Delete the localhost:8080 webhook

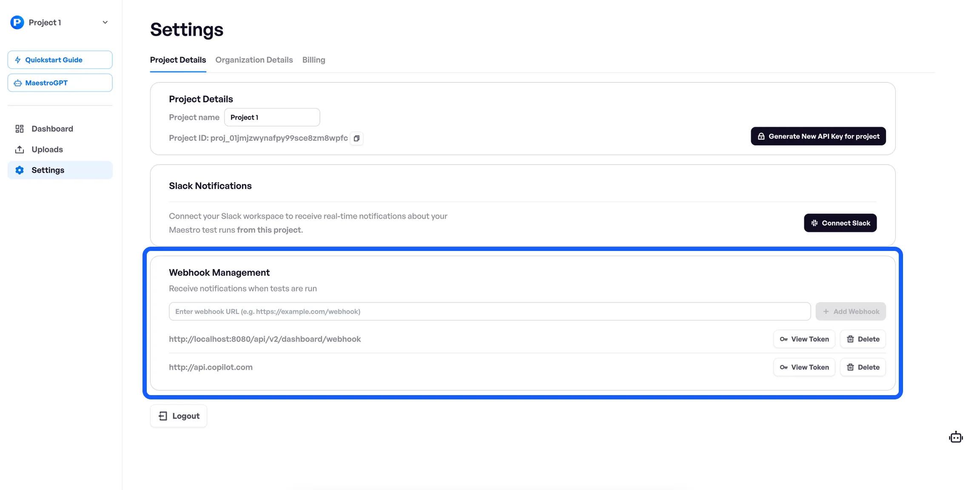click(x=863, y=339)
